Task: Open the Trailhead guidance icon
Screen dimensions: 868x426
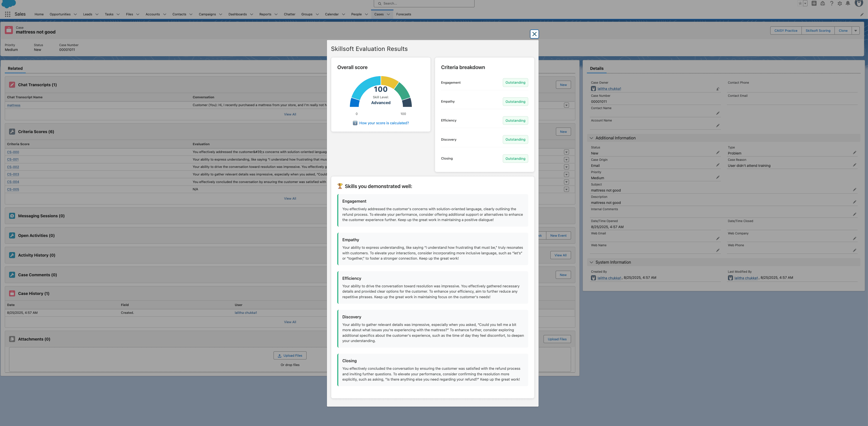Action: (x=822, y=3)
